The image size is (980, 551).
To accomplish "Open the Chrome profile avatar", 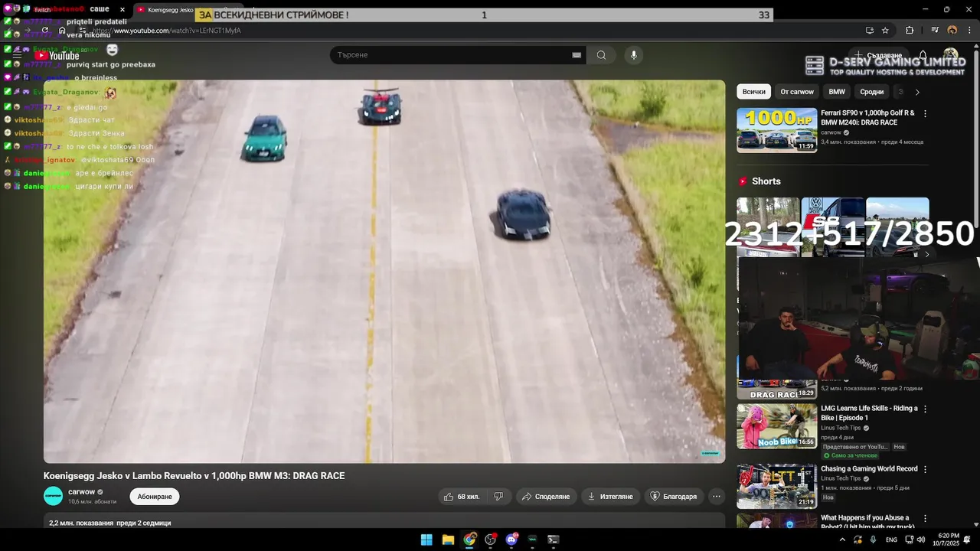I will click(952, 31).
